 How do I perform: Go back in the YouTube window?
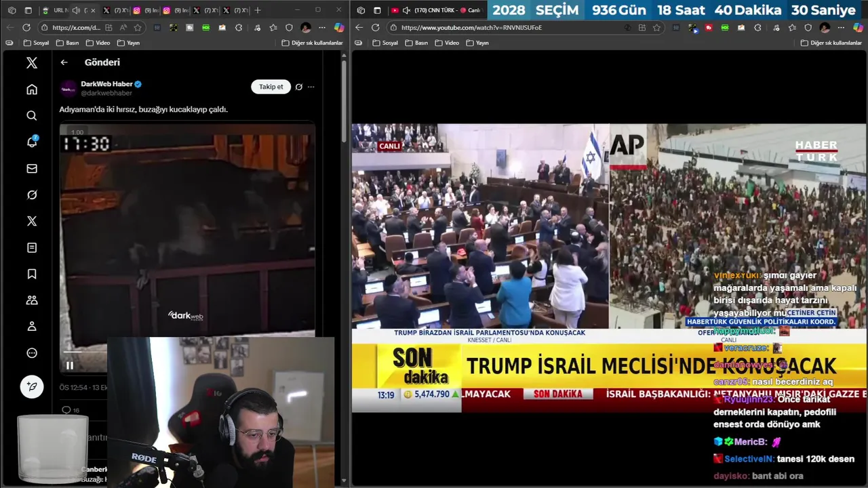coord(359,28)
